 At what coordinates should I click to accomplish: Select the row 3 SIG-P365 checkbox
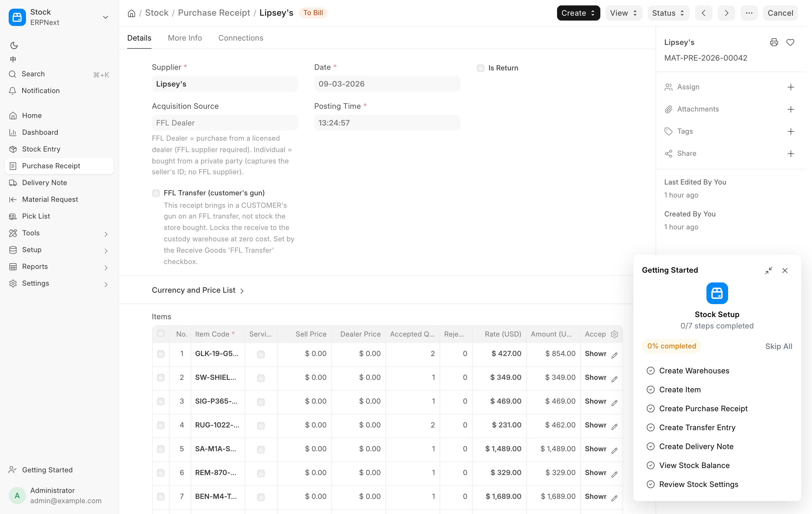click(161, 401)
